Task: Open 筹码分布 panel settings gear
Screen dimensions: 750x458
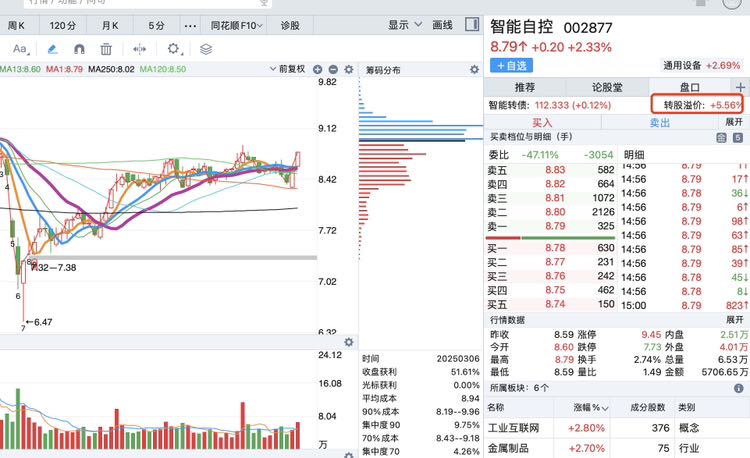Action: point(474,70)
